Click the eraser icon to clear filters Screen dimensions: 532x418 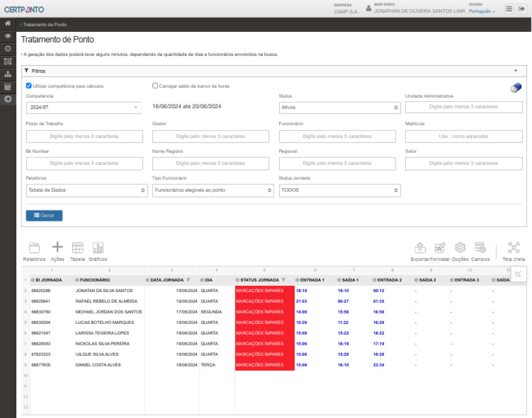[515, 88]
